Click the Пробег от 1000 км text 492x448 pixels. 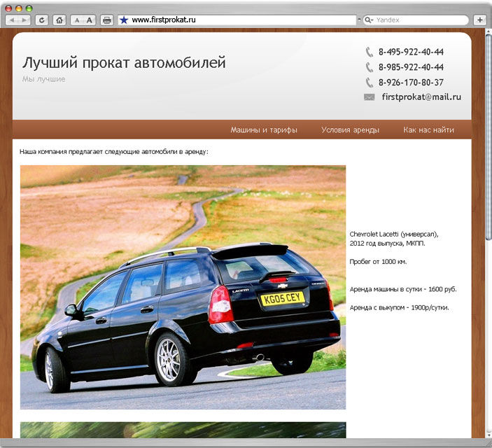(378, 262)
